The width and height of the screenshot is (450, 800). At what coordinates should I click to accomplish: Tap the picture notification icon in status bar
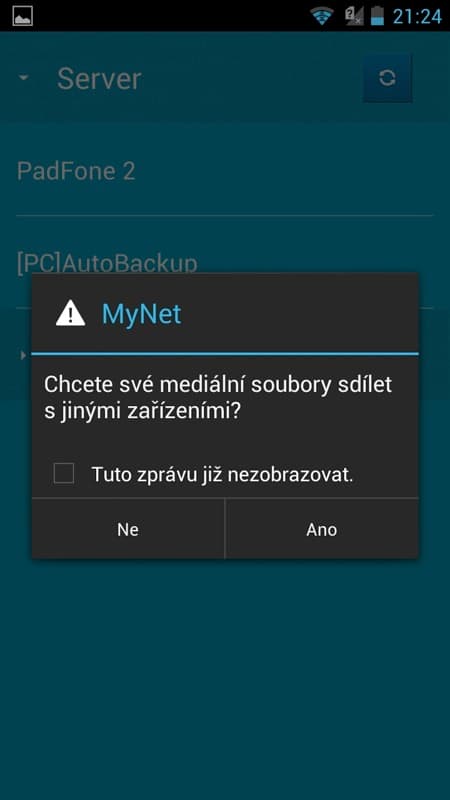coord(22,16)
